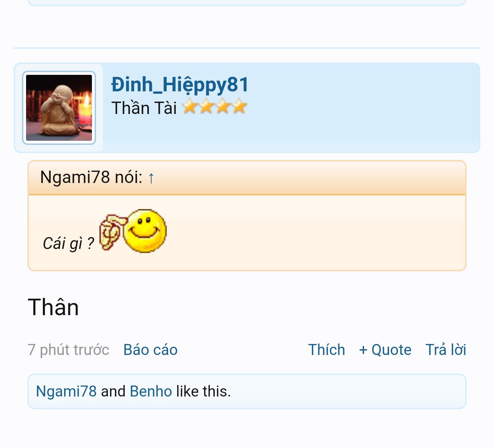Report the post with Báo cáo
Screen dimensions: 494x448
coord(150,350)
